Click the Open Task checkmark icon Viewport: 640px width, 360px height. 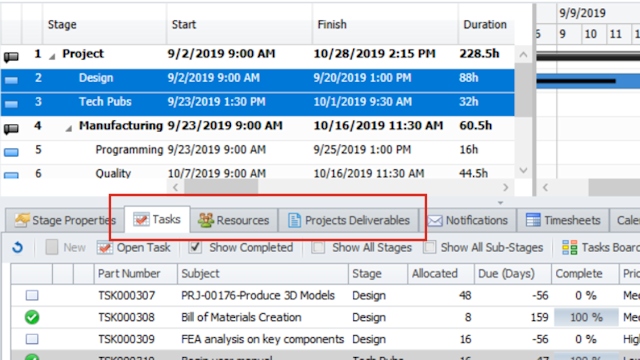[104, 247]
